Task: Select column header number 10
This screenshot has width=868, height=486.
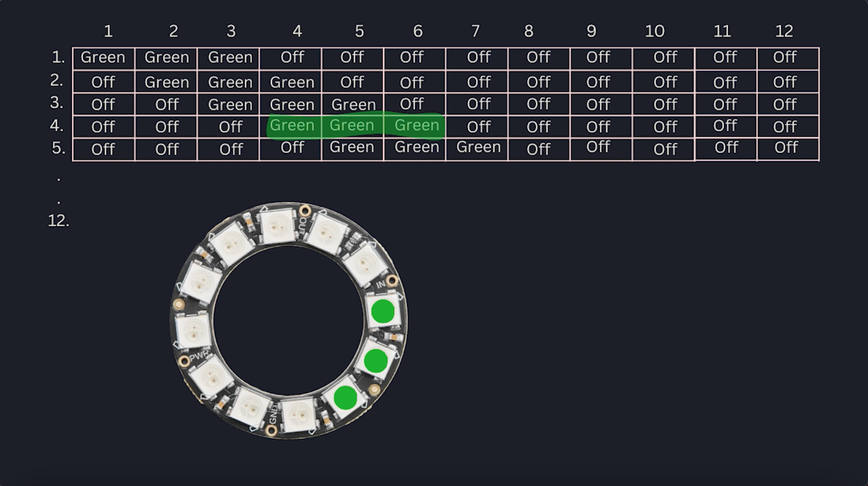Action: tap(655, 31)
